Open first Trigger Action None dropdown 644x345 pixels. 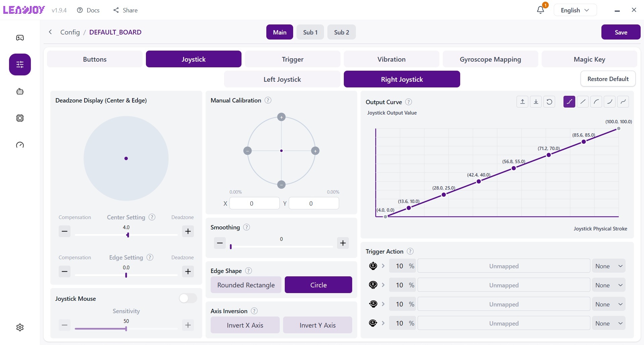click(608, 266)
